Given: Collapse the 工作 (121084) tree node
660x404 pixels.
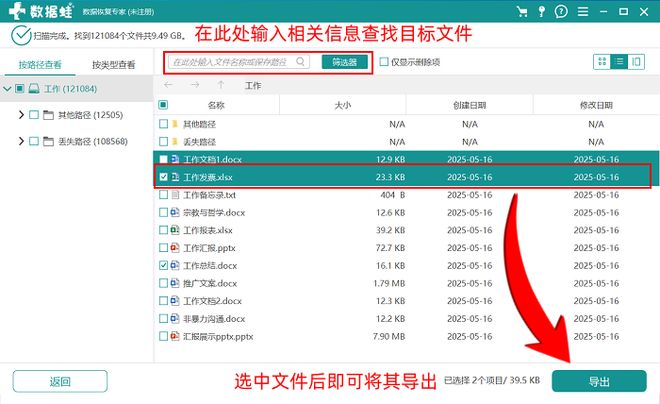Looking at the screenshot, I should tap(7, 89).
